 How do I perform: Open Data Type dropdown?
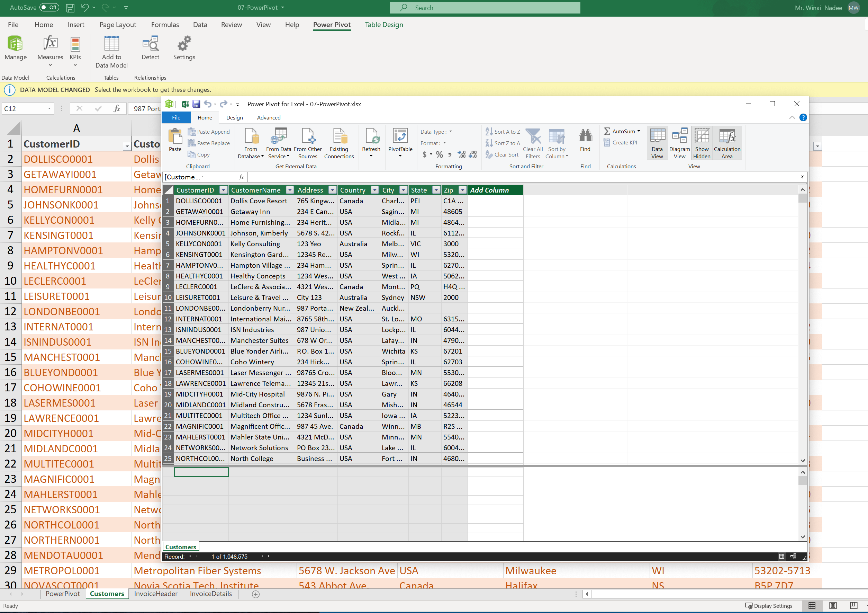[x=437, y=132]
